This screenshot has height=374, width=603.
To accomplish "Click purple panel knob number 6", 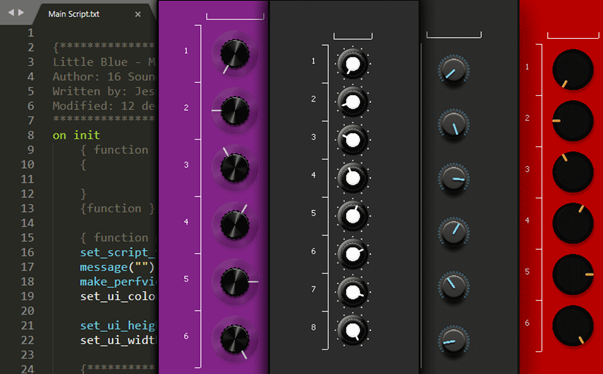I will pyautogui.click(x=235, y=339).
